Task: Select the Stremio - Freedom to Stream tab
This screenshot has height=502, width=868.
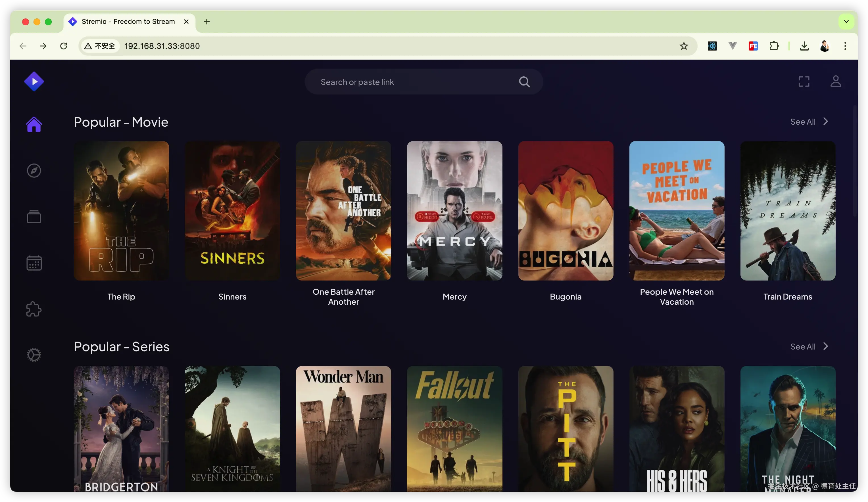Action: pyautogui.click(x=128, y=22)
